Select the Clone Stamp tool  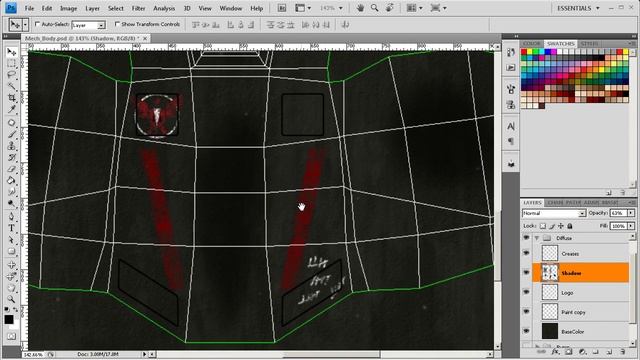click(x=11, y=146)
